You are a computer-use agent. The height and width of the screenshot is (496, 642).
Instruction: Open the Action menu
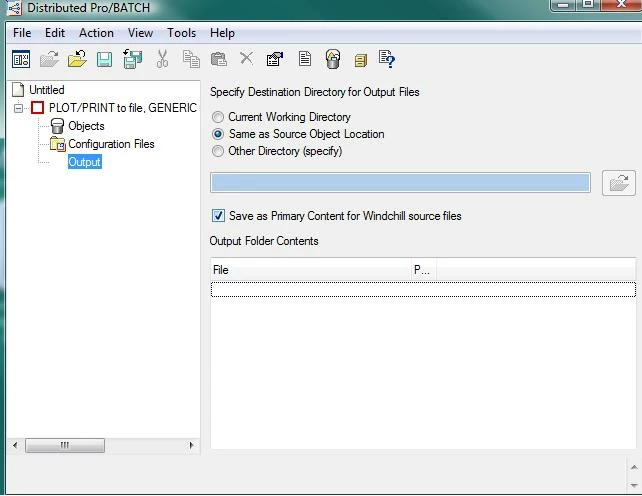pos(96,33)
